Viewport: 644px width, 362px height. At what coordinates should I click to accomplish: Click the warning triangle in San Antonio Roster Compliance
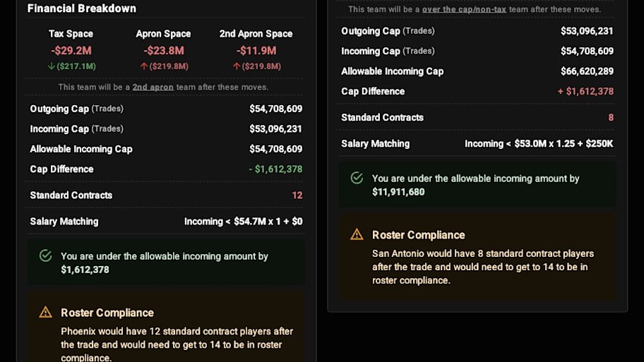pos(357,234)
